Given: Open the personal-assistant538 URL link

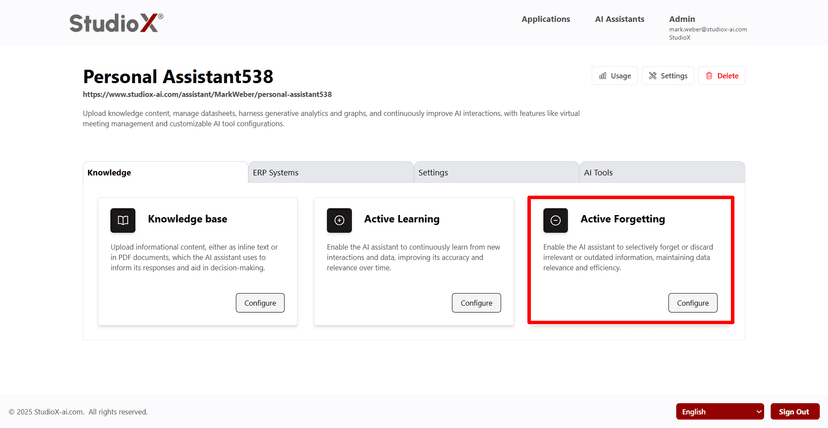Looking at the screenshot, I should [x=207, y=95].
